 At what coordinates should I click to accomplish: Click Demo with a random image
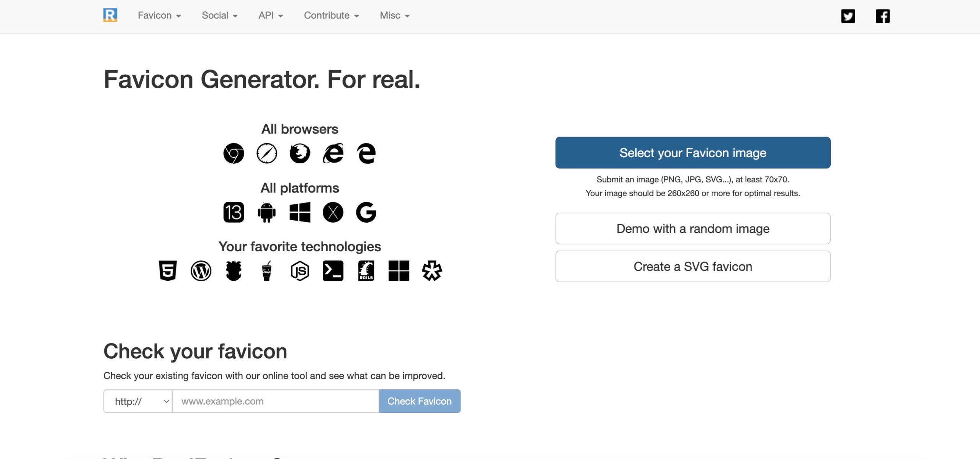[693, 228]
